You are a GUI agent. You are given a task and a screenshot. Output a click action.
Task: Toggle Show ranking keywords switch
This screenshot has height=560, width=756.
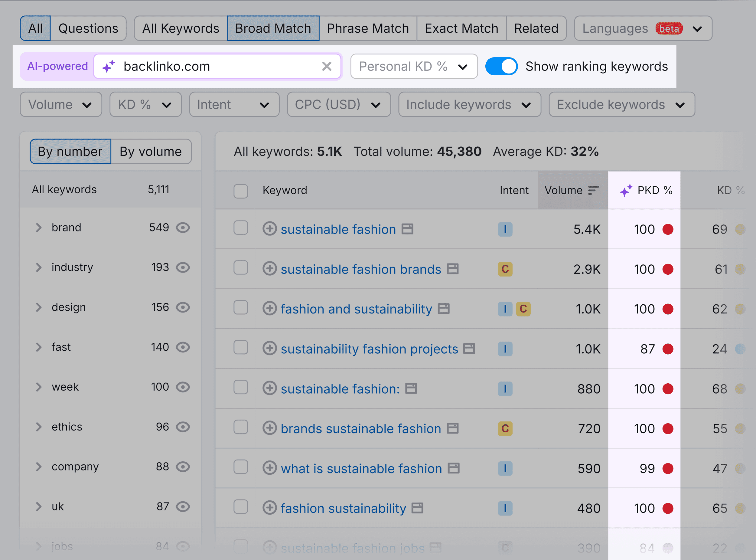click(x=501, y=66)
